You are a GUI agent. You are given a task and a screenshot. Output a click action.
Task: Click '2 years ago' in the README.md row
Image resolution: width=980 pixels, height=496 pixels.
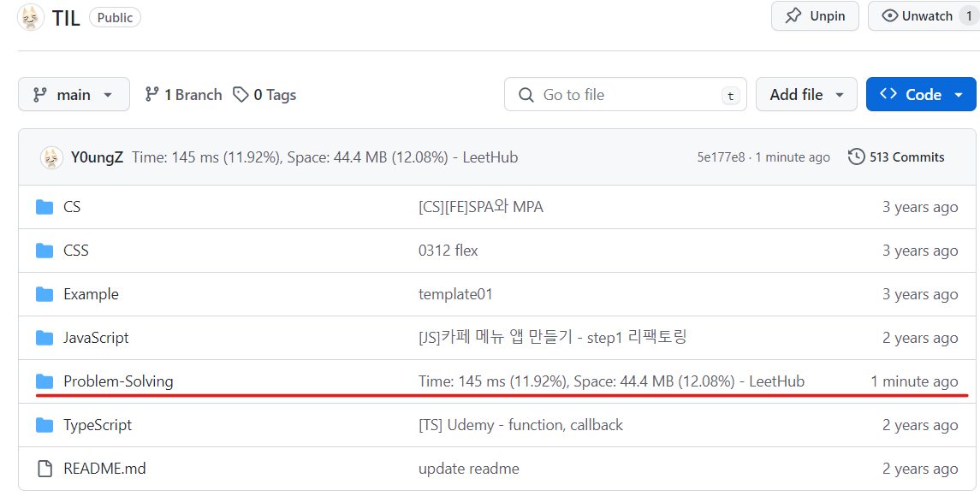click(x=920, y=469)
